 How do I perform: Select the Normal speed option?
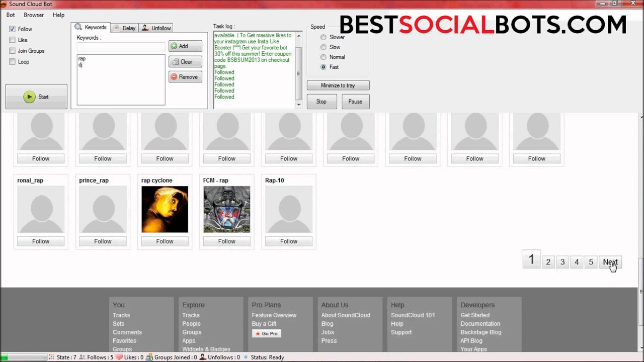click(323, 57)
